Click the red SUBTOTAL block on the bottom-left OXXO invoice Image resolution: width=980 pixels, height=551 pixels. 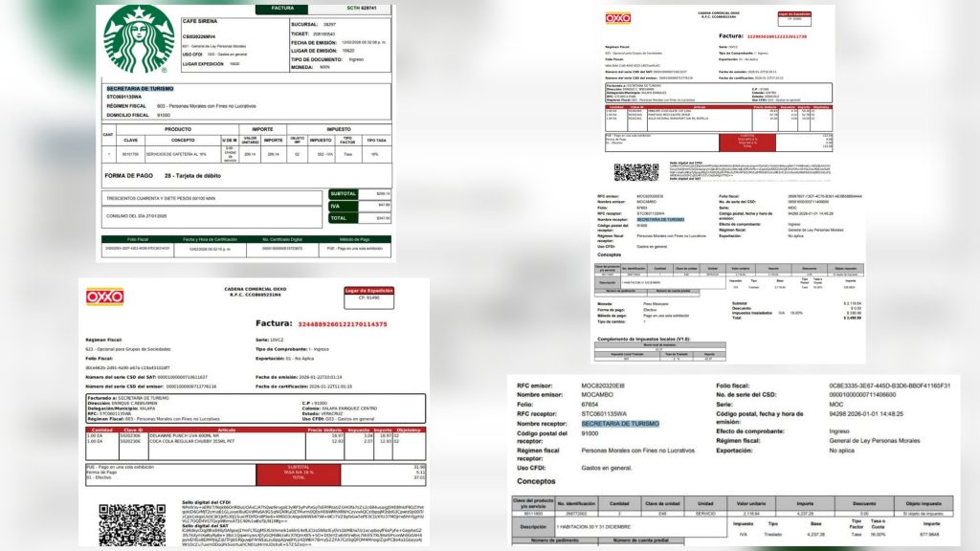[x=299, y=474]
